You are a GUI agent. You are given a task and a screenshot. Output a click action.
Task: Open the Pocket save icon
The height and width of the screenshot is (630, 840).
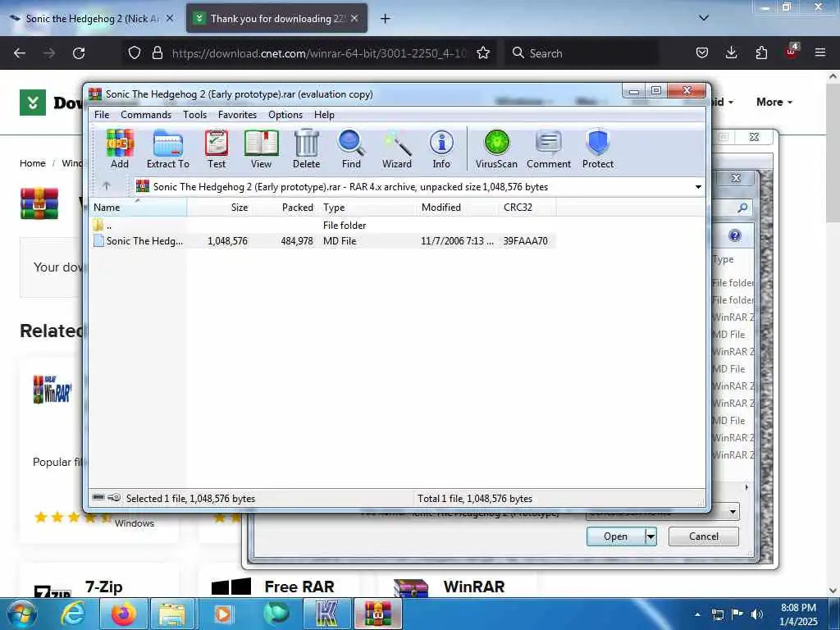point(702,53)
